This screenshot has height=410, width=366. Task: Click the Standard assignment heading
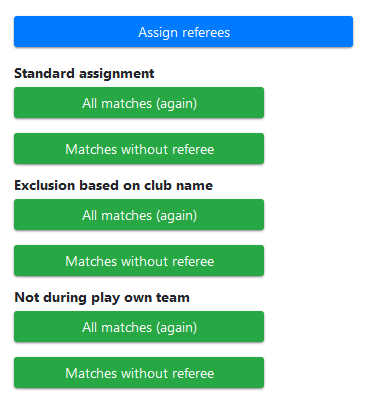[x=84, y=73]
